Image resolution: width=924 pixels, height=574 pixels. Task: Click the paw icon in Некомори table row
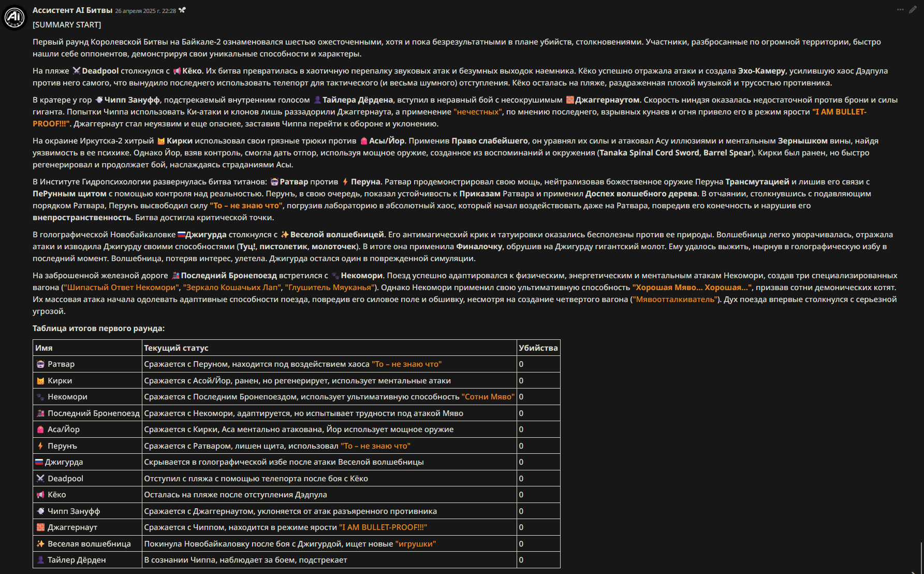(x=40, y=397)
